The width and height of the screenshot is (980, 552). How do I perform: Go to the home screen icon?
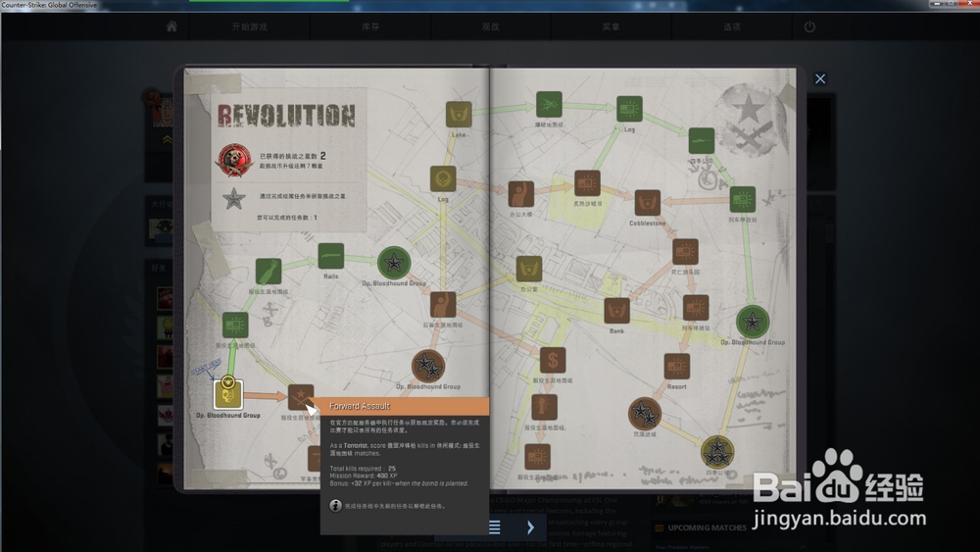tap(171, 26)
